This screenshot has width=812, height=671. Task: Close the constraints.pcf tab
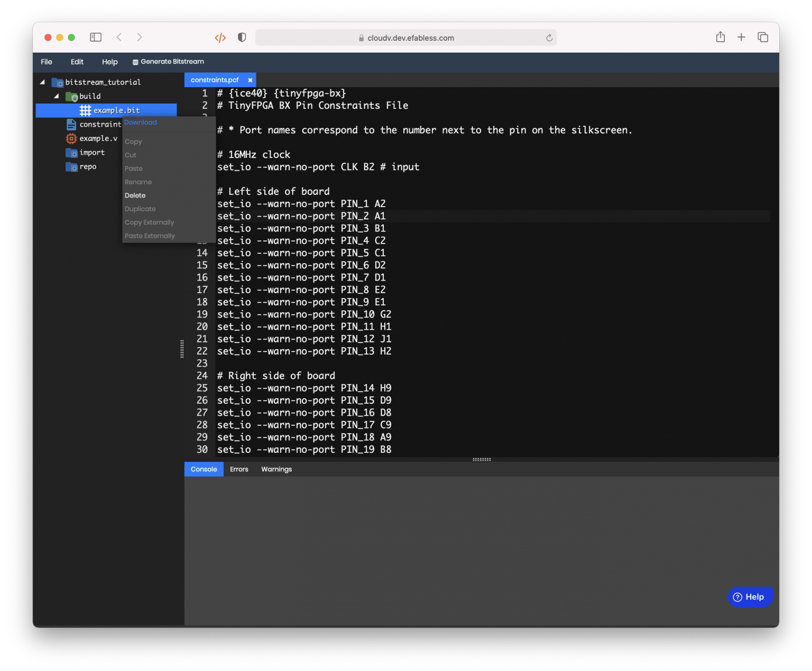tap(250, 80)
